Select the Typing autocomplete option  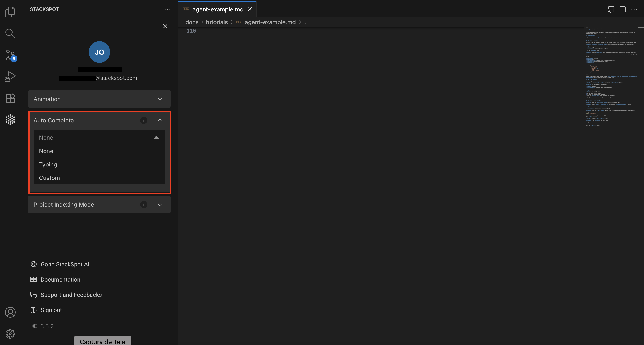click(48, 164)
